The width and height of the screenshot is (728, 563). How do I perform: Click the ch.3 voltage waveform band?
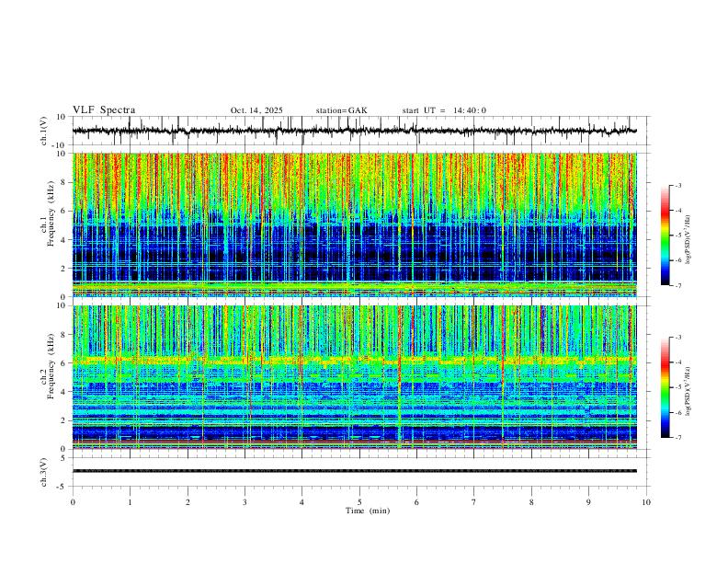coord(354,471)
